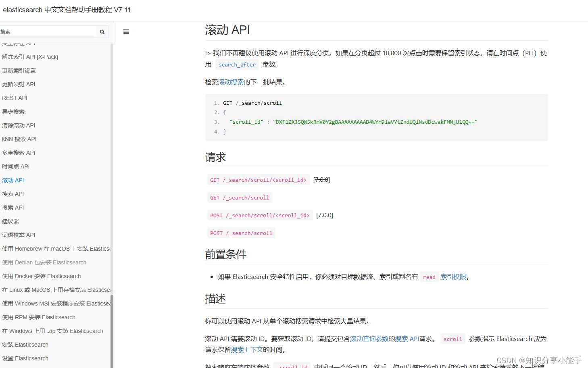Open Homebrew macOS install guide
Viewport: 588px width, 368px height.
(56, 249)
